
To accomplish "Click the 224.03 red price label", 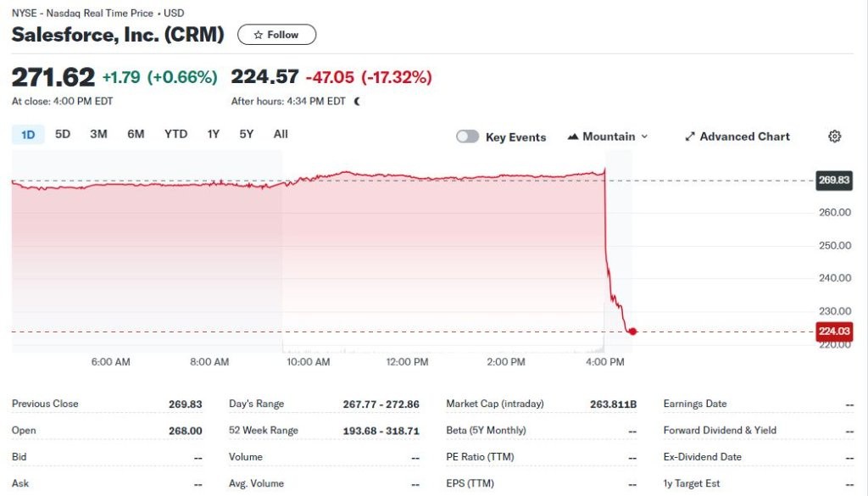I will [x=833, y=332].
